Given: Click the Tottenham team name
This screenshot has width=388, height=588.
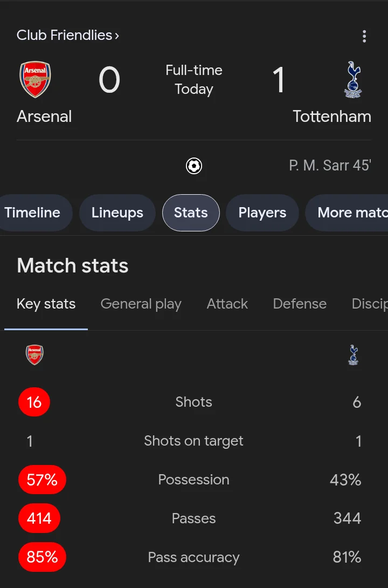Looking at the screenshot, I should coord(332,116).
